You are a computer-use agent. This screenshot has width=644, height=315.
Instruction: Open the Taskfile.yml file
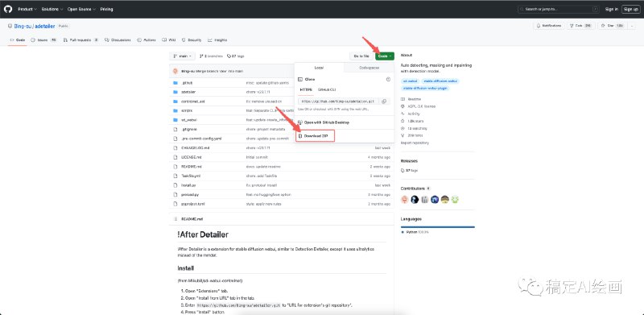(x=191, y=176)
